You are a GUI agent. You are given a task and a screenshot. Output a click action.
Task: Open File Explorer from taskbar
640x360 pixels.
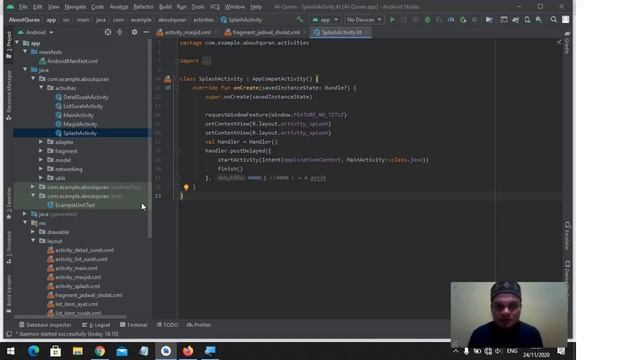click(78, 351)
